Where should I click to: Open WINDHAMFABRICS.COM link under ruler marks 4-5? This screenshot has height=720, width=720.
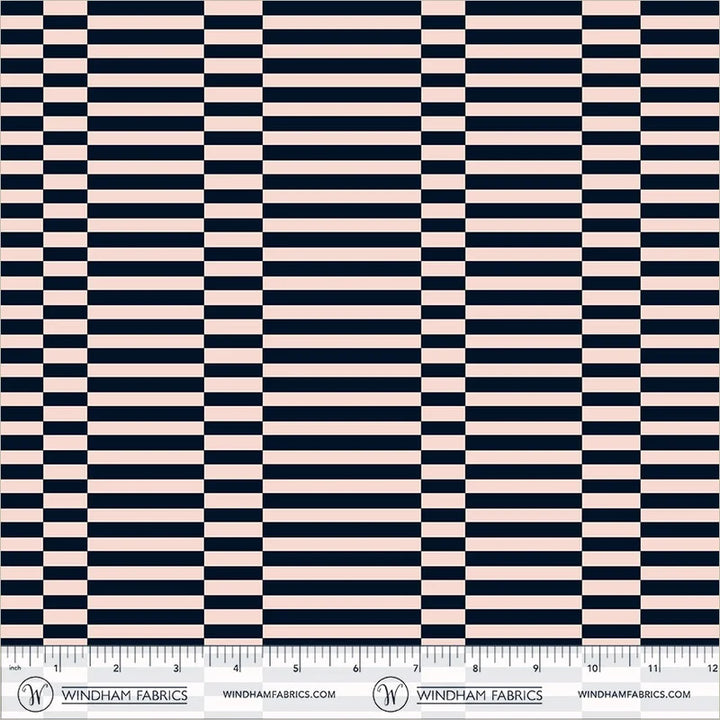point(279,694)
